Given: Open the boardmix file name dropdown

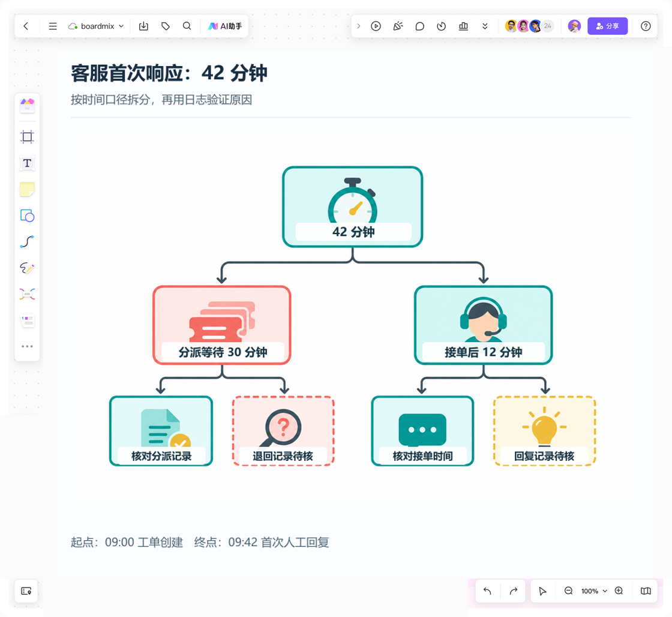Looking at the screenshot, I should pos(96,26).
